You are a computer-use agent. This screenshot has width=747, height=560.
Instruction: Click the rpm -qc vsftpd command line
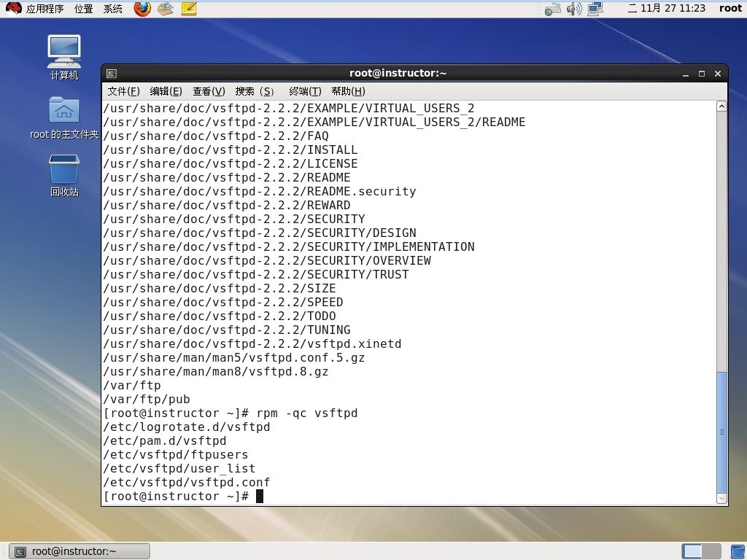coord(231,413)
